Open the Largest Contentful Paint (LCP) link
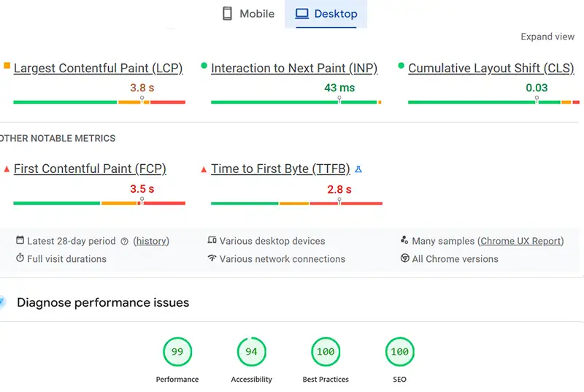This screenshot has height=392, width=584. pos(98,68)
